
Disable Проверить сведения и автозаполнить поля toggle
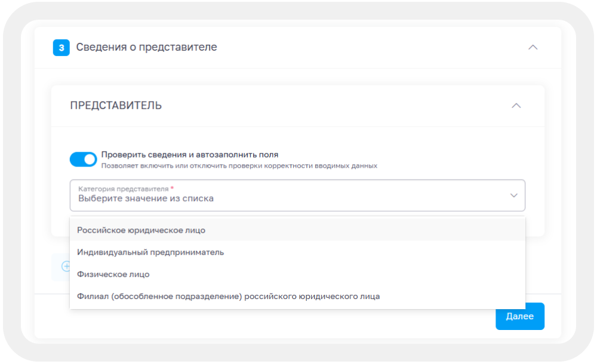tap(84, 158)
